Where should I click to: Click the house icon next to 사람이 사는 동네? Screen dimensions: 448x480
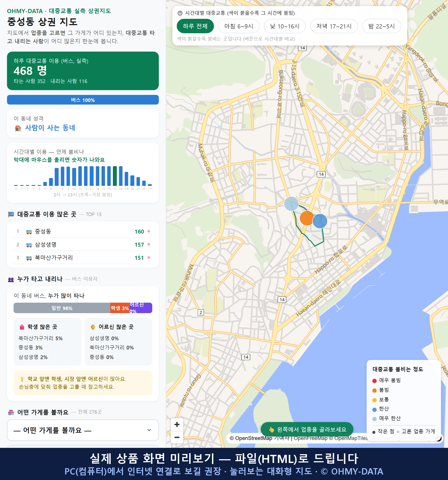coord(18,128)
